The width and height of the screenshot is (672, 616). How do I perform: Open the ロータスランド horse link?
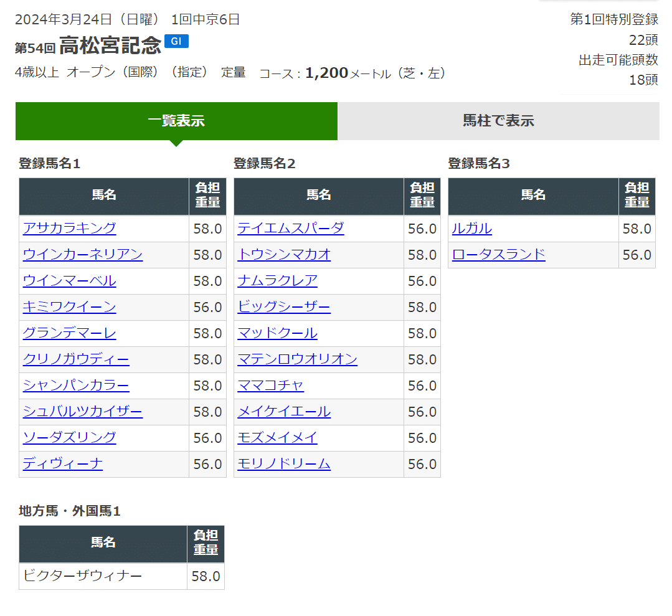(499, 255)
